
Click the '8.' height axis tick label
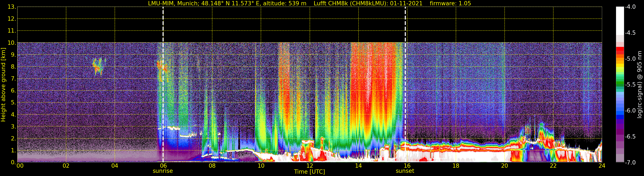coord(13,66)
